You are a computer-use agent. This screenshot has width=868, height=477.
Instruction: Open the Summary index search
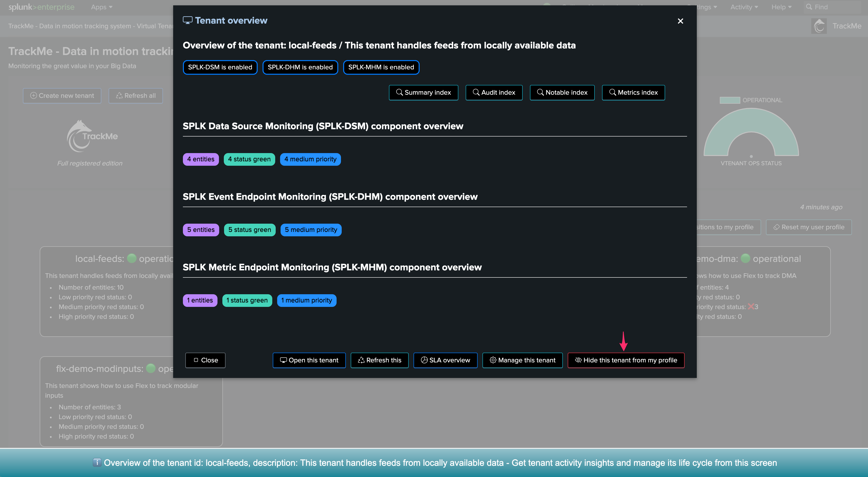(423, 92)
